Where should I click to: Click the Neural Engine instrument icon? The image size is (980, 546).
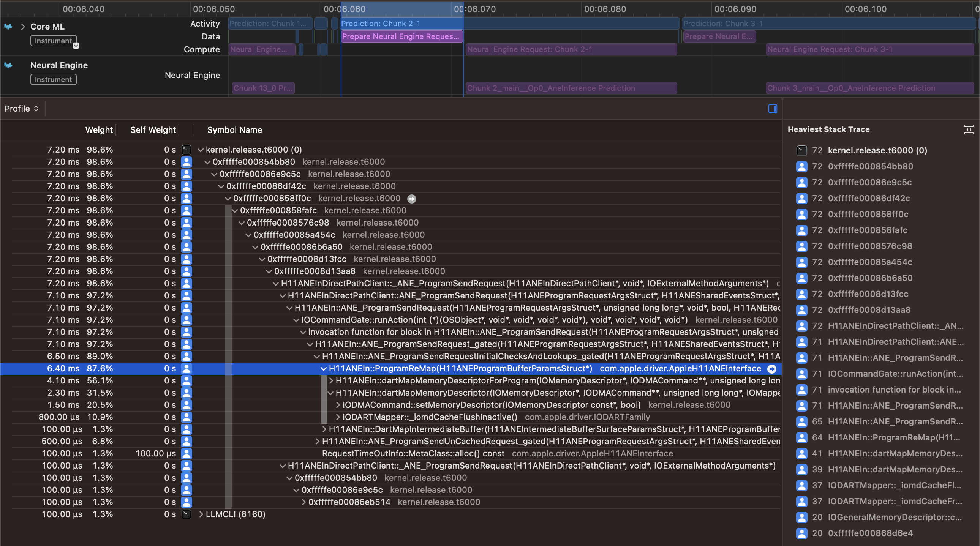click(x=8, y=65)
